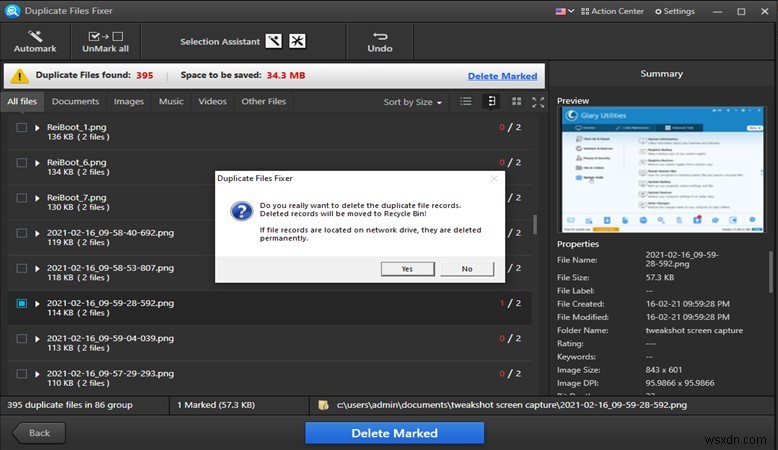Click the file list vertical scrollbar
The height and width of the screenshot is (450, 778).
[535, 224]
